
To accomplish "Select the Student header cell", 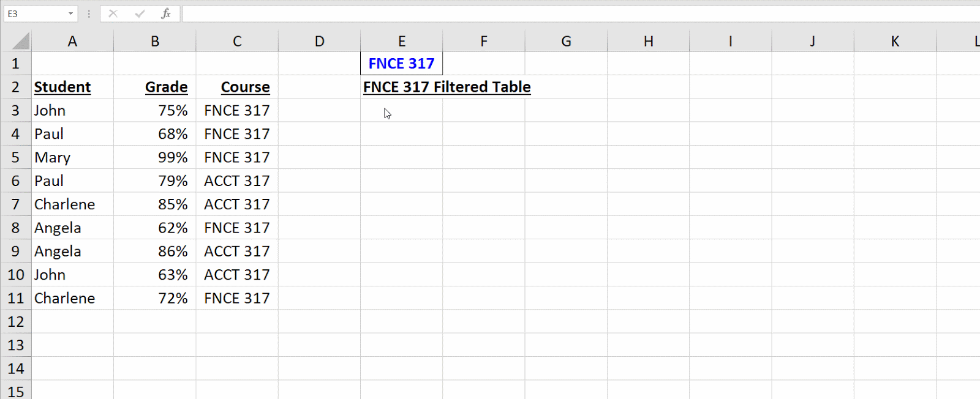I will (62, 88).
